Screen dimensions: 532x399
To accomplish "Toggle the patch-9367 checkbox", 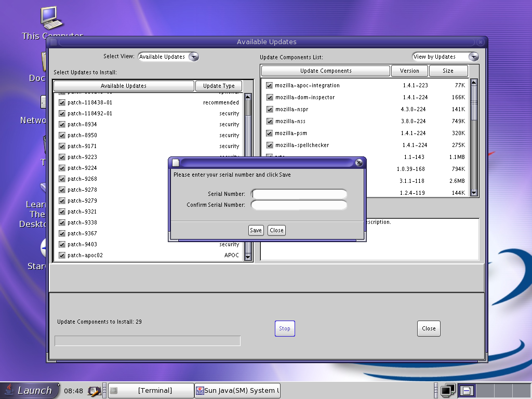I will tap(62, 233).
